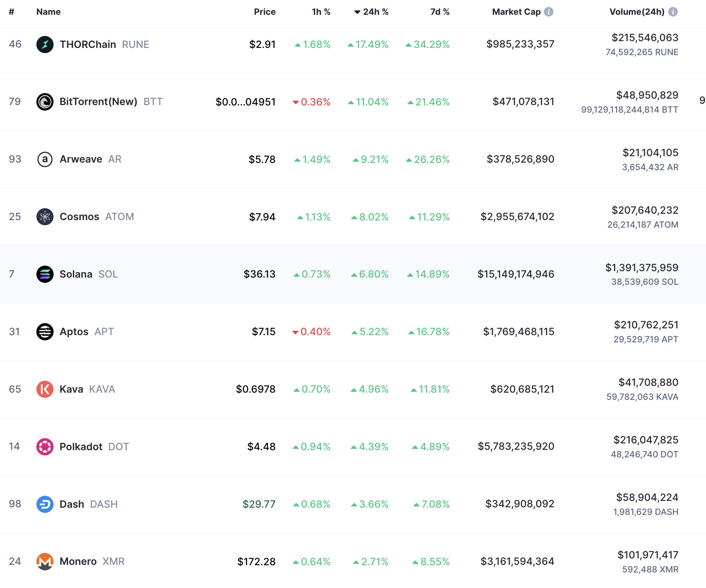This screenshot has width=706, height=588.
Task: Select the Arweave logo icon
Action: (x=45, y=159)
